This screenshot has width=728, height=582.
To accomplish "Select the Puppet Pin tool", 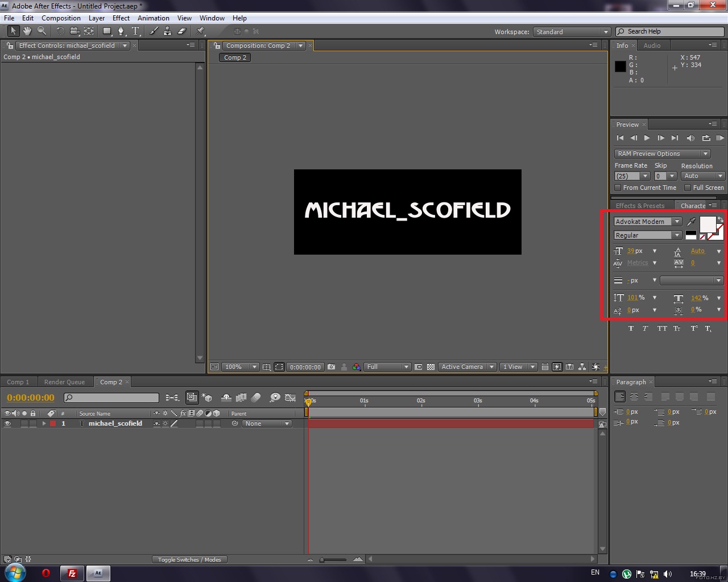I will 201,31.
